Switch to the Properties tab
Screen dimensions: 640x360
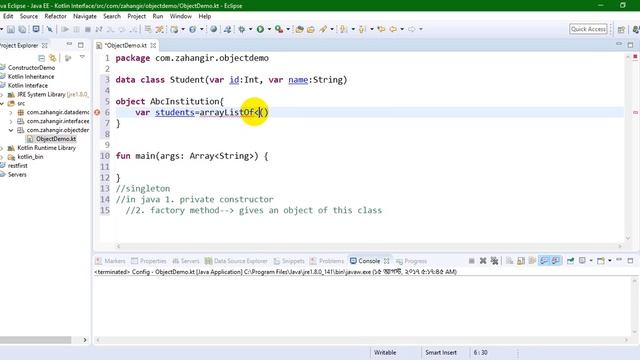[x=149, y=261]
